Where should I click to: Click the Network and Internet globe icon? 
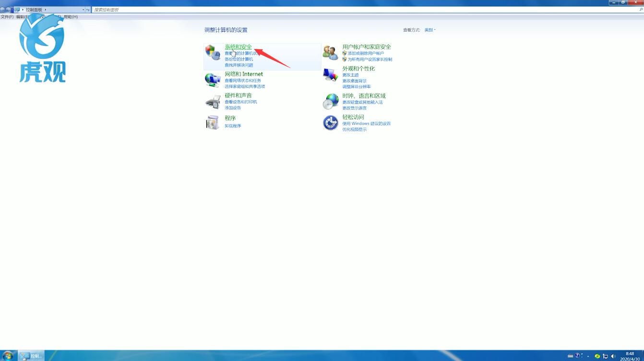click(212, 80)
